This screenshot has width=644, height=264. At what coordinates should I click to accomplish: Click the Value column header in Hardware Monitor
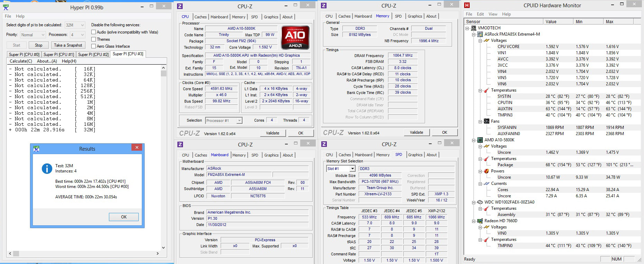coord(558,22)
